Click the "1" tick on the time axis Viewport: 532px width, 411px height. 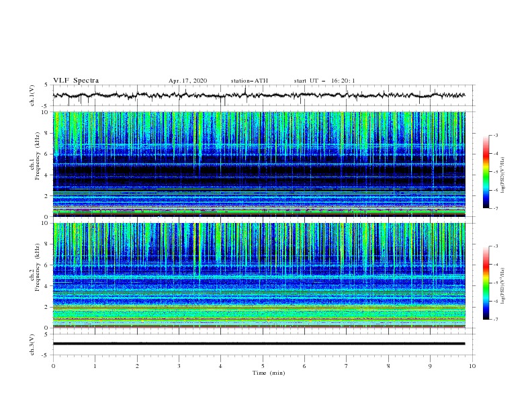(95, 366)
